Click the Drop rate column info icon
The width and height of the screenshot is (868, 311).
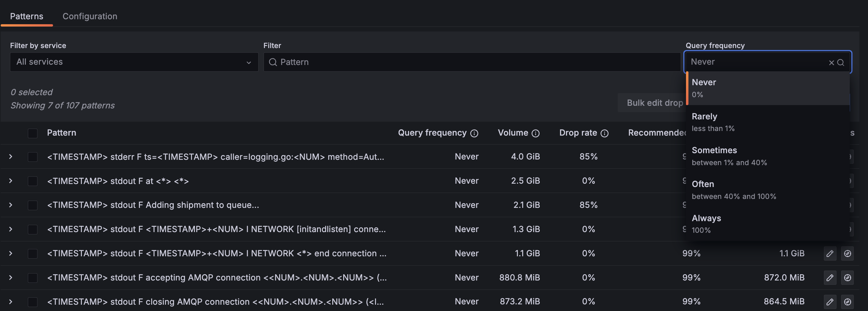(604, 133)
